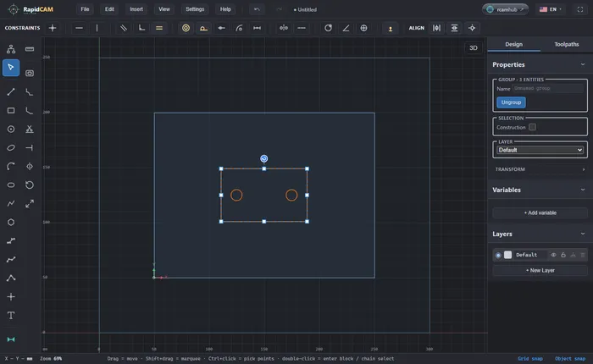This screenshot has height=364, width=593.
Task: Enable the Construction checkbox
Action: (532, 127)
